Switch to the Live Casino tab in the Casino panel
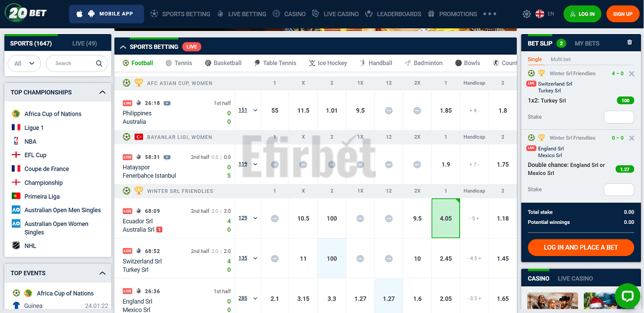The width and height of the screenshot is (644, 313). pos(575,278)
